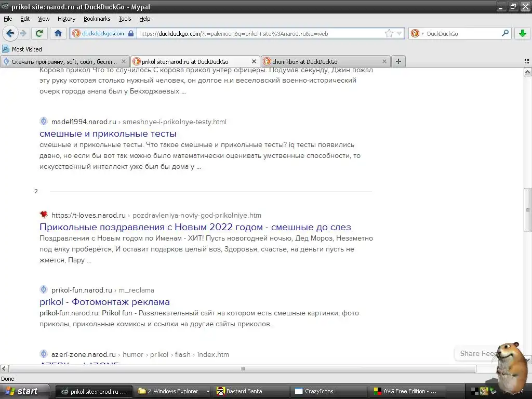Open смешные и прикольные тесты result
The width and height of the screenshot is (532, 399).
tap(108, 134)
